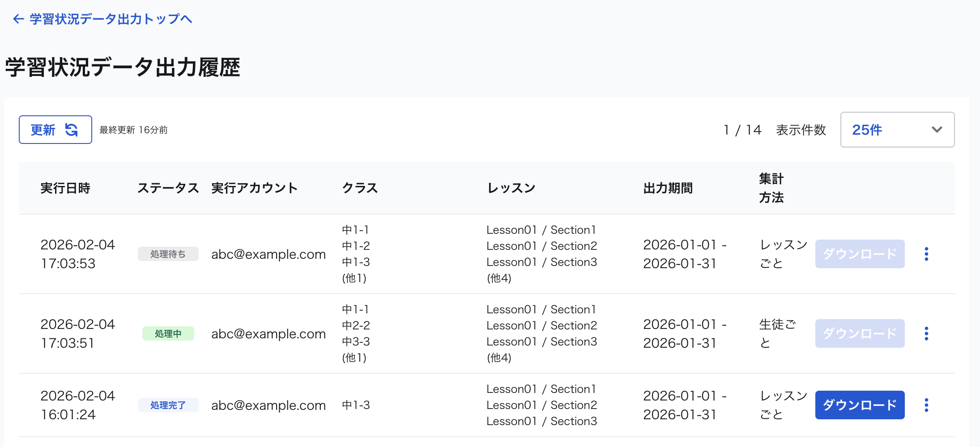Click the 実行日時 column header
Image resolution: width=980 pixels, height=447 pixels.
coord(65,188)
